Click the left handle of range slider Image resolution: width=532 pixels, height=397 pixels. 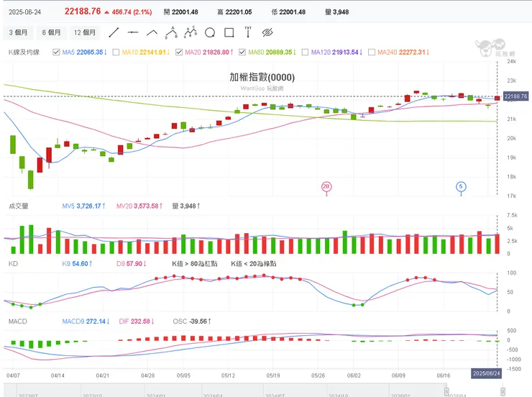tap(446, 391)
